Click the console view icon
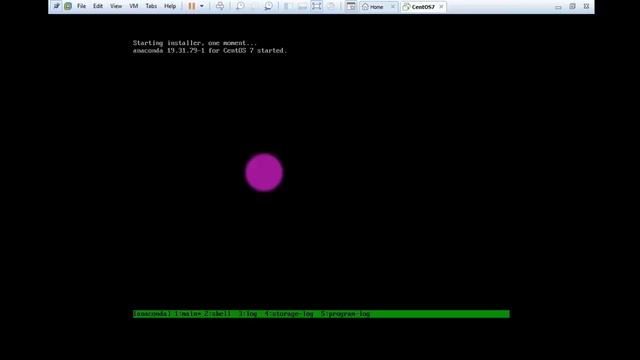 [x=351, y=6]
